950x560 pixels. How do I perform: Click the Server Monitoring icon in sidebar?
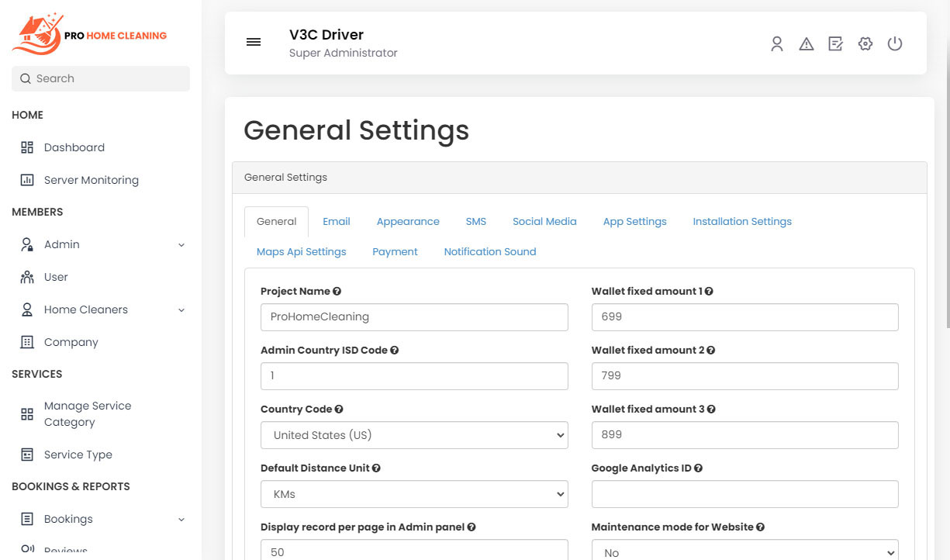26,179
